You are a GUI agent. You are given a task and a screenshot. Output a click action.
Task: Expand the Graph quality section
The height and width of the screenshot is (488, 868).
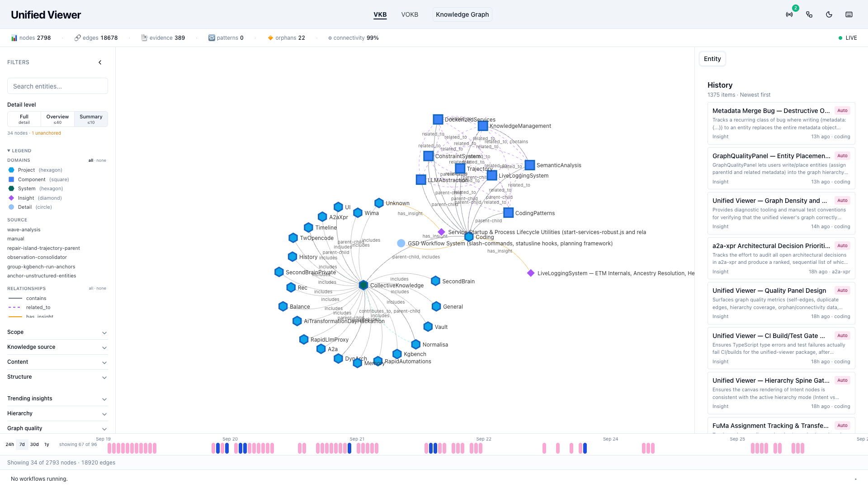tap(57, 428)
